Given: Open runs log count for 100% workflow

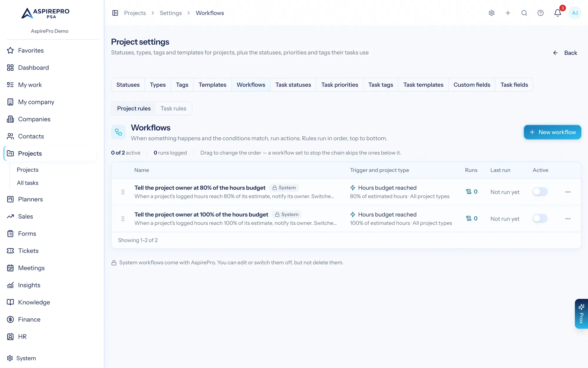Looking at the screenshot, I should 472,218.
